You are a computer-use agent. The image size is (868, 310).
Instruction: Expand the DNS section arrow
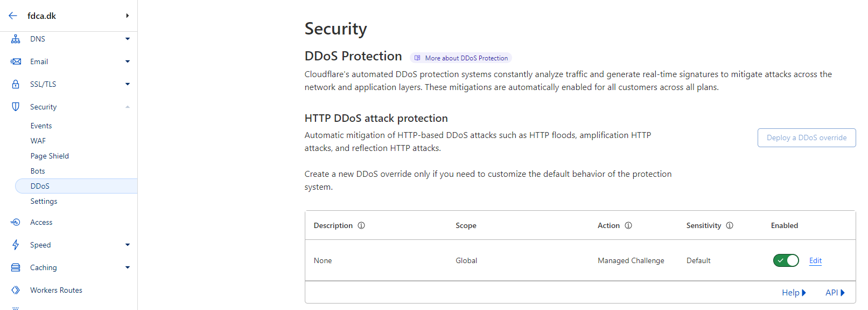128,39
